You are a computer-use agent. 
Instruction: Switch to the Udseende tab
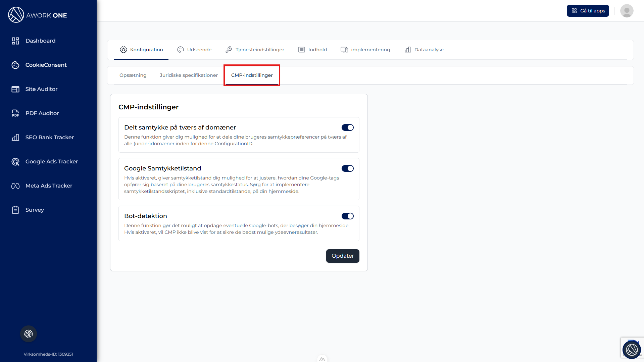click(x=194, y=50)
